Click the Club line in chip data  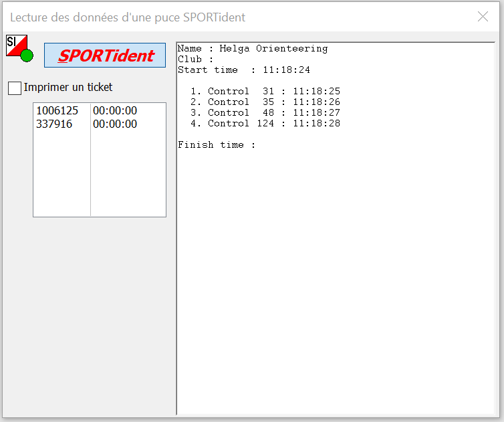pyautogui.click(x=195, y=59)
